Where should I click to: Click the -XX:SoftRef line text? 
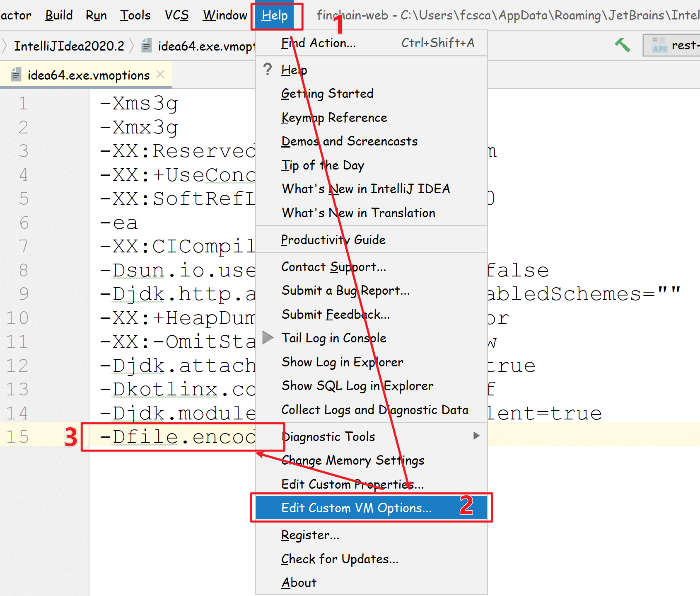(177, 199)
